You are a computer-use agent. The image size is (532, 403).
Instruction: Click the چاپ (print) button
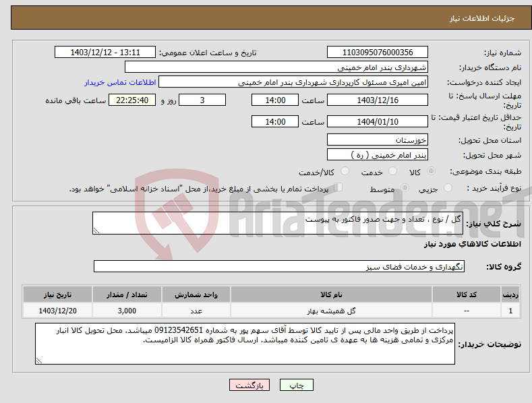[x=296, y=385]
